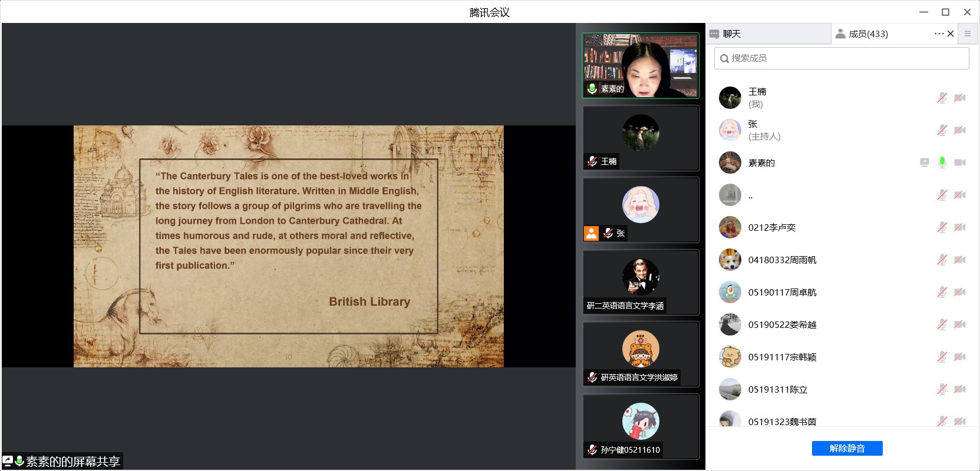Select 素素的 speaker video thumbnail
980x471 pixels.
(641, 65)
